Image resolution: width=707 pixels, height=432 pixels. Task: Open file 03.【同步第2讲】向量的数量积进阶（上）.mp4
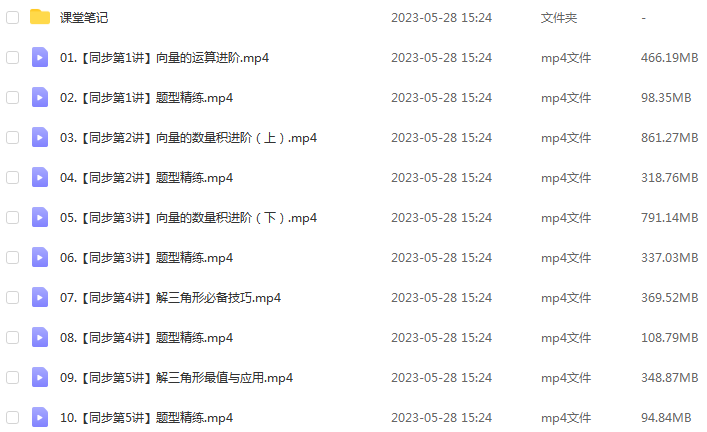188,138
